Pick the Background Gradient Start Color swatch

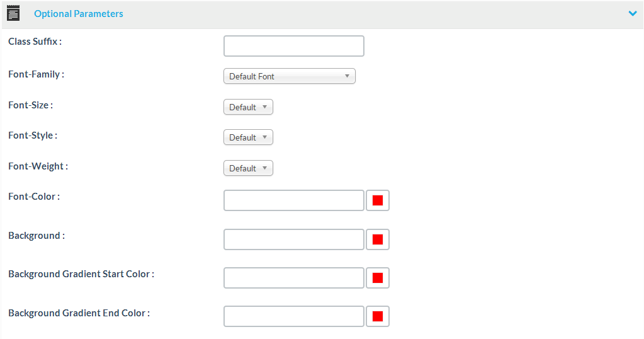click(378, 278)
